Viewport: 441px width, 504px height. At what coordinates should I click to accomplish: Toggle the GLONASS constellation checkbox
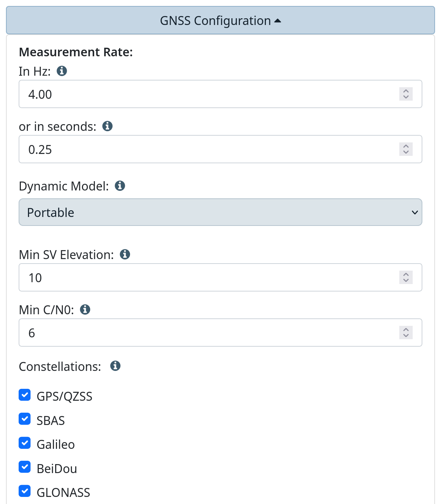25,491
